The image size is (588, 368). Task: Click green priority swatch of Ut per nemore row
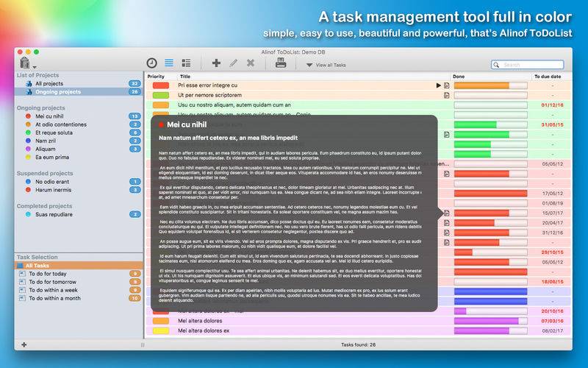point(160,96)
